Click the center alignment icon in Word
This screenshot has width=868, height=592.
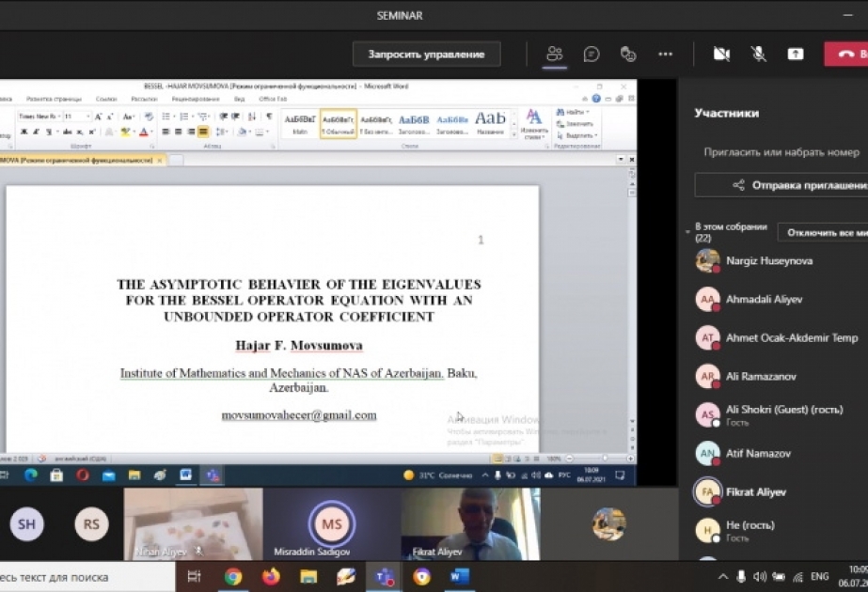click(179, 132)
